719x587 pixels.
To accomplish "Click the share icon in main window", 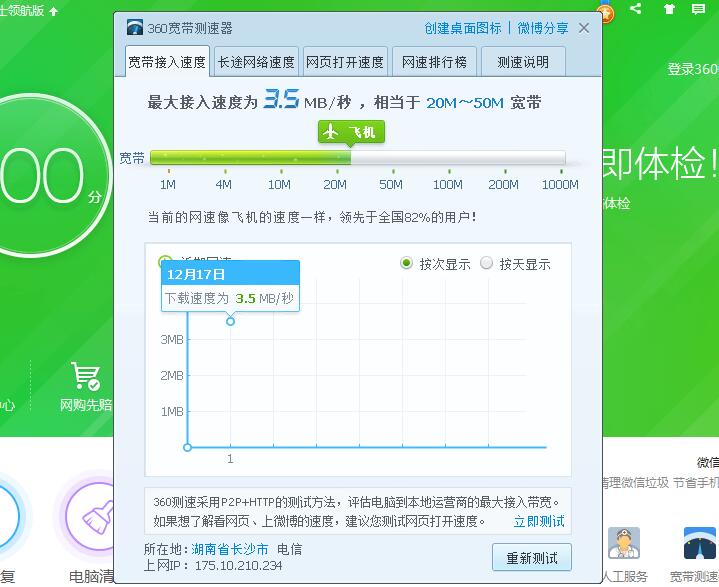I will 636,8.
